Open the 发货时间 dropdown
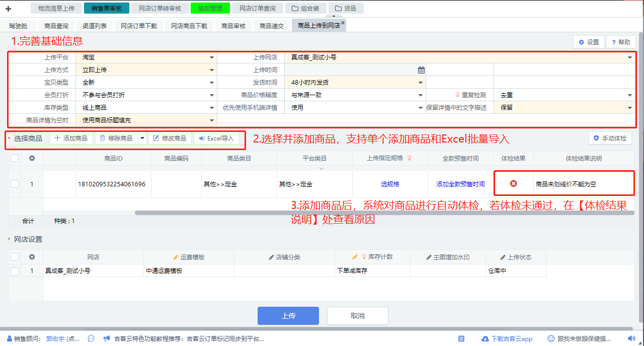Image resolution: width=644 pixels, height=346 pixels. click(x=421, y=83)
